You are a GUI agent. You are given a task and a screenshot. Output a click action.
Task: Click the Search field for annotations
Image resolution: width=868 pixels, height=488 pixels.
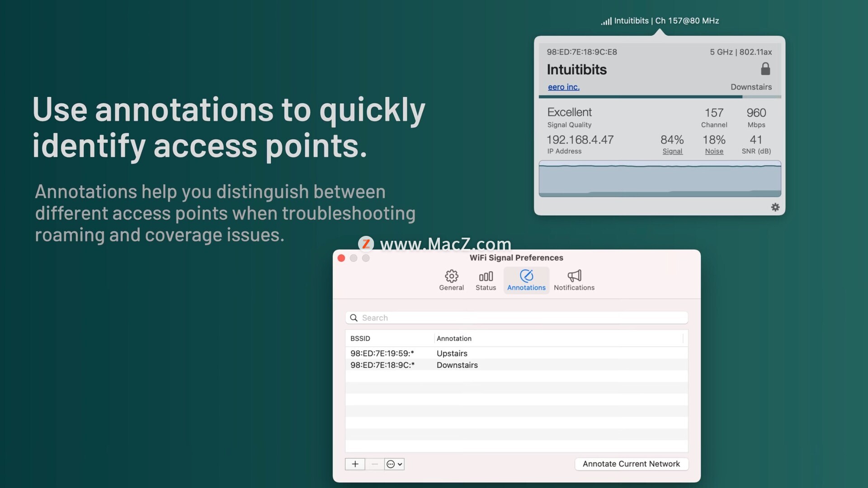516,318
